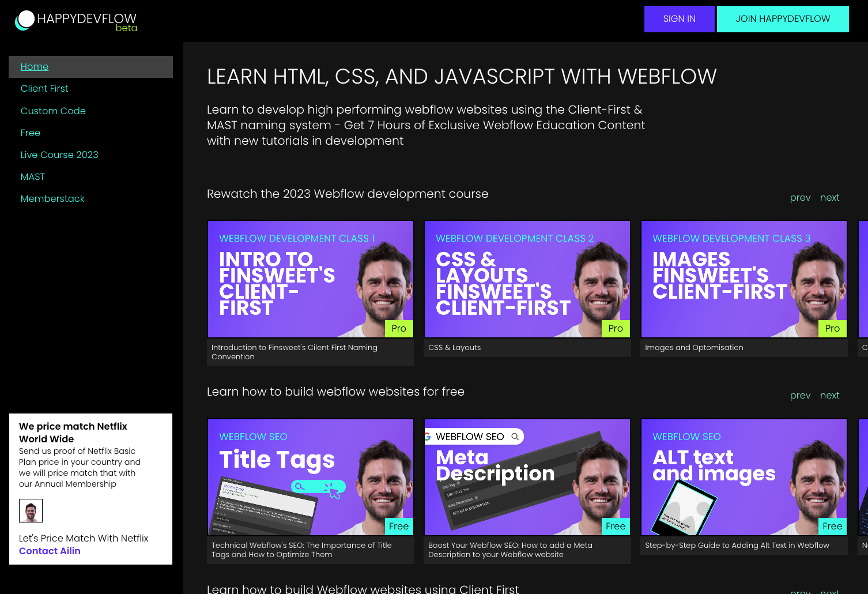Click the Contact Ailin link

[50, 551]
